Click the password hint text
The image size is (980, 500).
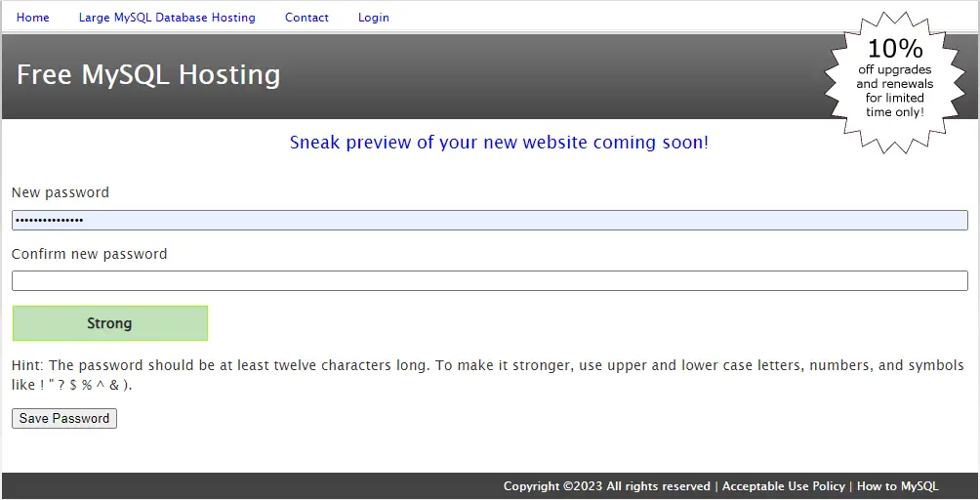pos(487,375)
